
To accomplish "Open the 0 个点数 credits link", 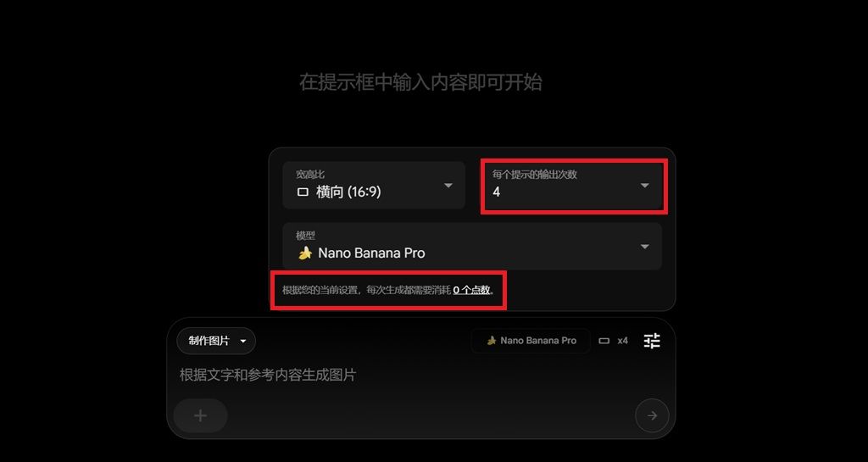I will [471, 290].
